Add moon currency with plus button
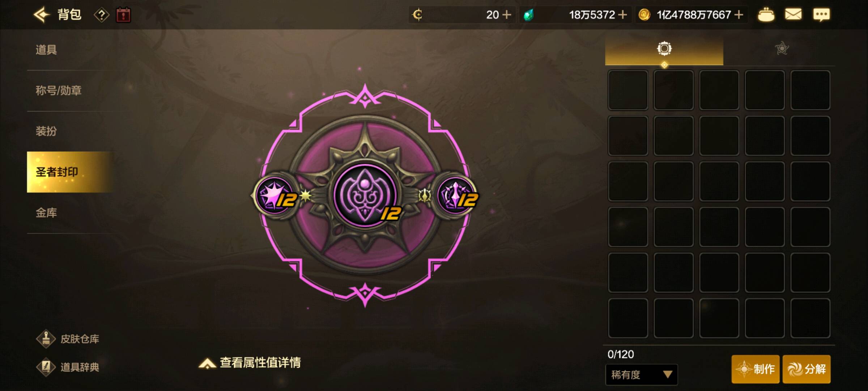Screen dimensions: 868x391 coord(507,15)
